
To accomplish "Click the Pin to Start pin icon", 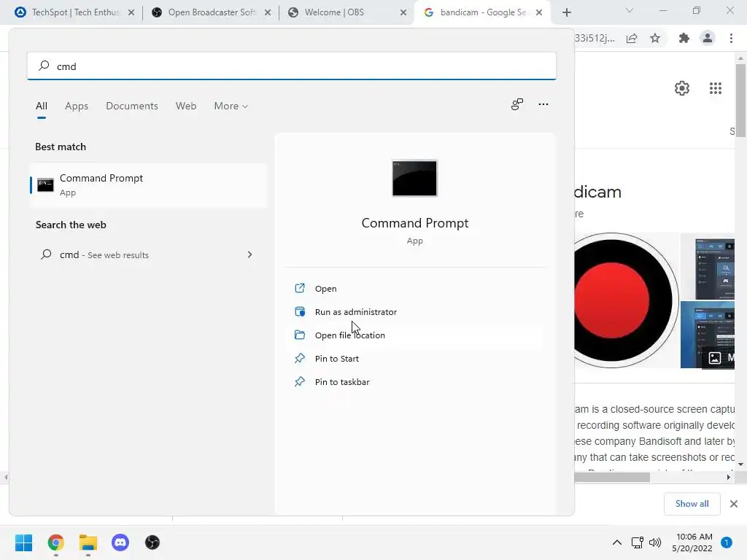I will (300, 358).
